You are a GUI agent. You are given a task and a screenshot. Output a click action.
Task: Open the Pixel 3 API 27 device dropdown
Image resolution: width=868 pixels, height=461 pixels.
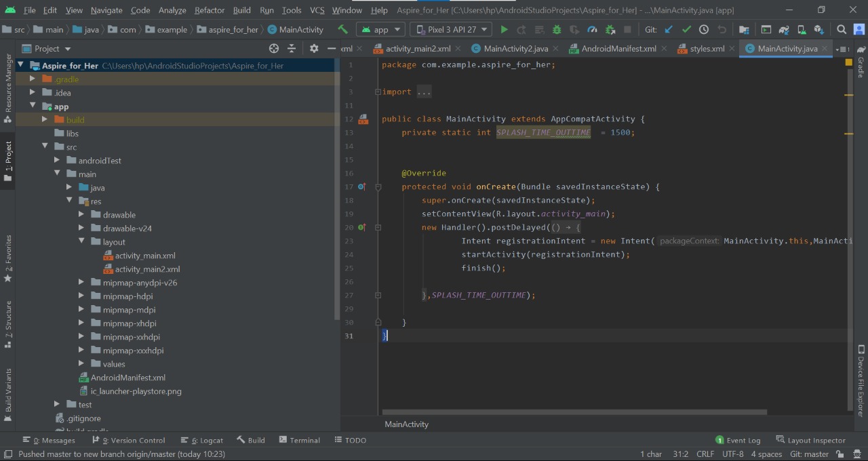[x=451, y=30]
